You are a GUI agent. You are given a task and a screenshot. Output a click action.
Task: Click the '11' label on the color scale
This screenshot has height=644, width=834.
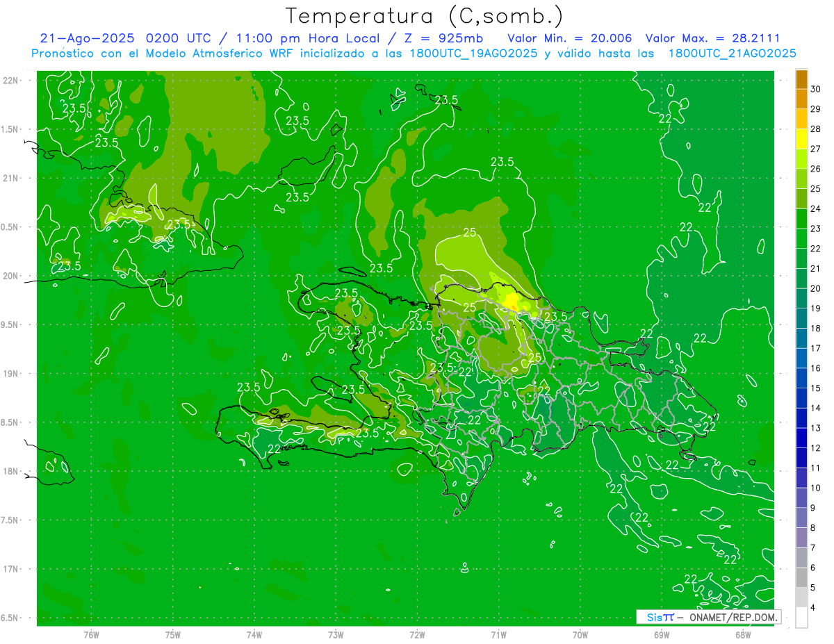pyautogui.click(x=816, y=468)
